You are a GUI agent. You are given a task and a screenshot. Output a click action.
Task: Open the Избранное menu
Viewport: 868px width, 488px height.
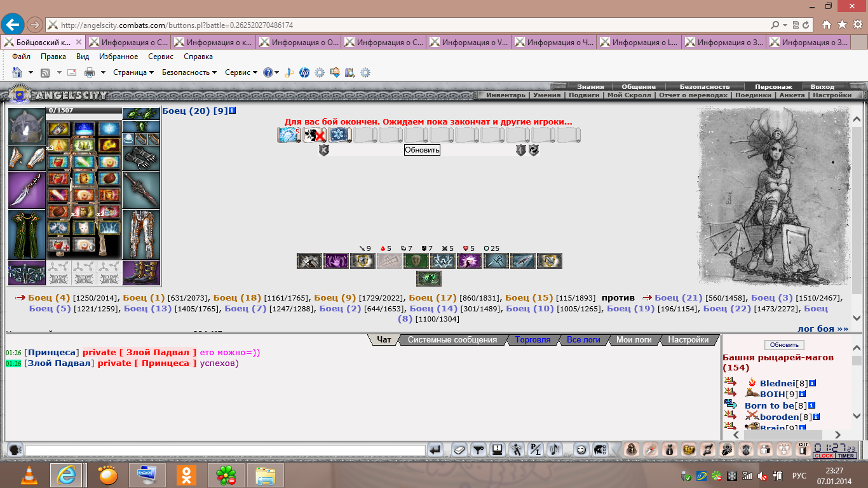tap(119, 57)
